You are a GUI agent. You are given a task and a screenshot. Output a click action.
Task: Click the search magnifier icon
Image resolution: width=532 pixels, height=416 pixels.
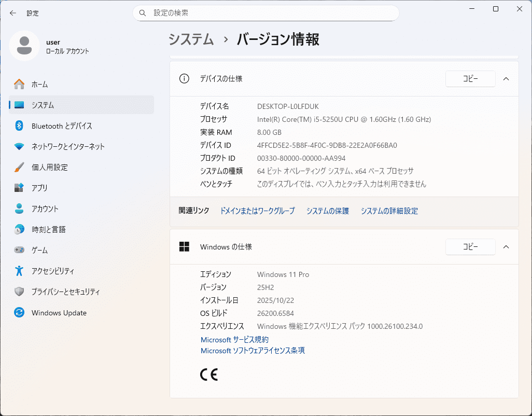(143, 13)
